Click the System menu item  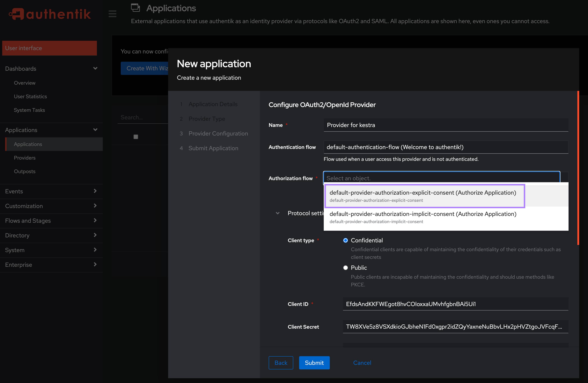coord(14,250)
